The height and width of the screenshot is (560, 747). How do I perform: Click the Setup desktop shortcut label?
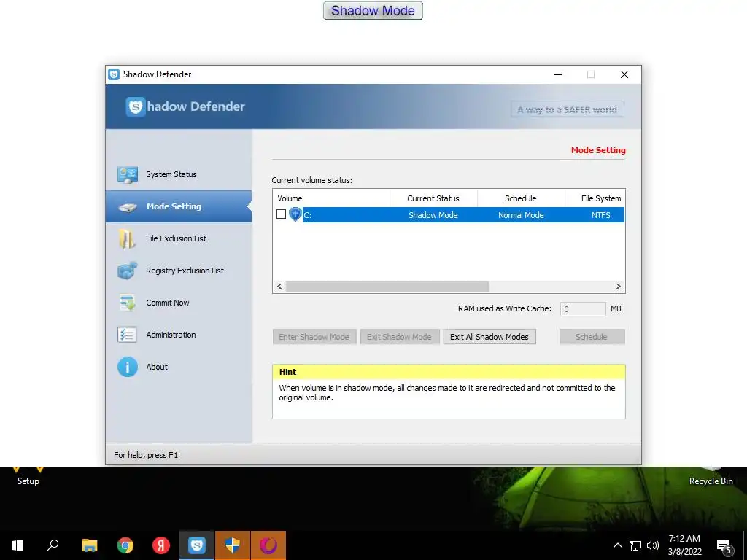pyautogui.click(x=28, y=481)
